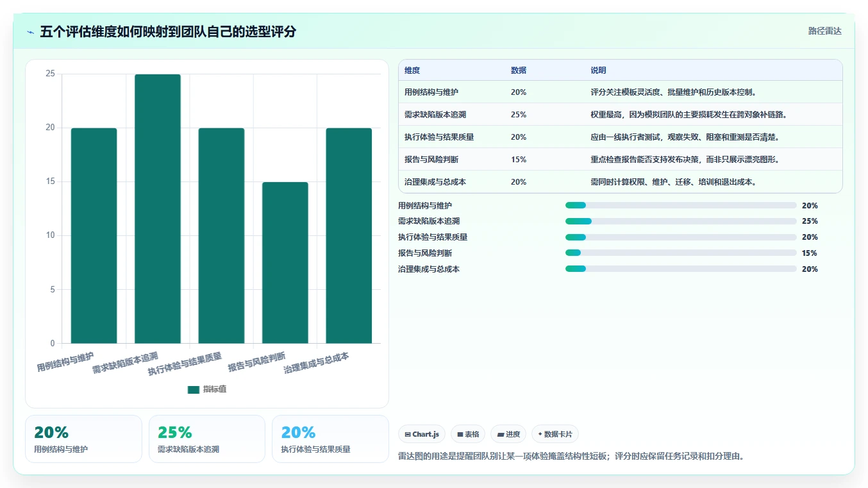Click the description starting 需同时计算权限
Screen dimensions: 868x488
[x=673, y=182]
